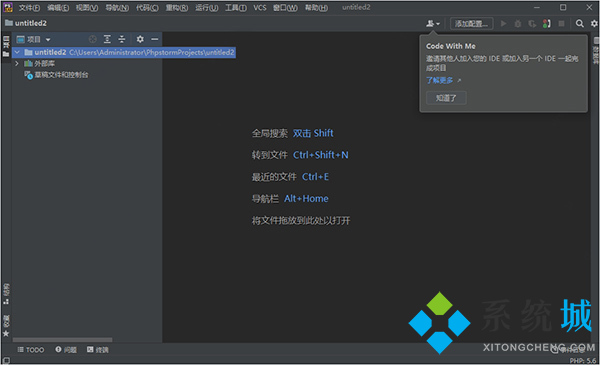Open the 窗口(W) menu

285,8
